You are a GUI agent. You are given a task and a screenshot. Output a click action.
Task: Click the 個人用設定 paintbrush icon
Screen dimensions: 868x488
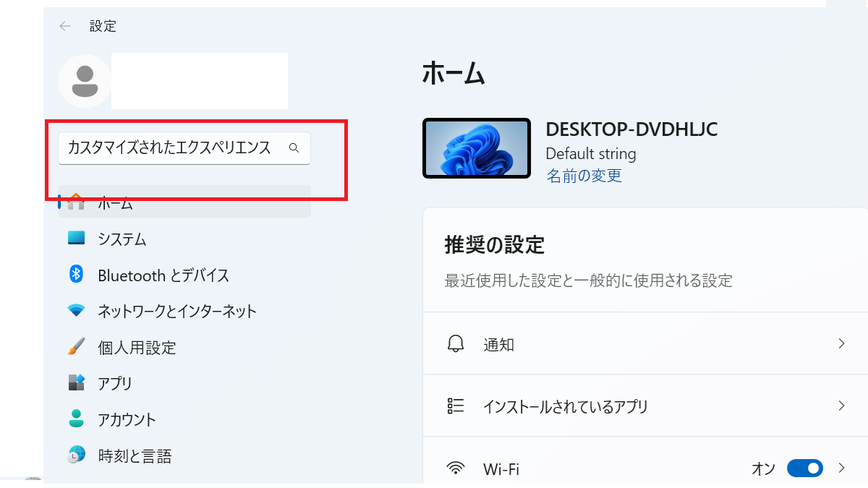click(76, 347)
